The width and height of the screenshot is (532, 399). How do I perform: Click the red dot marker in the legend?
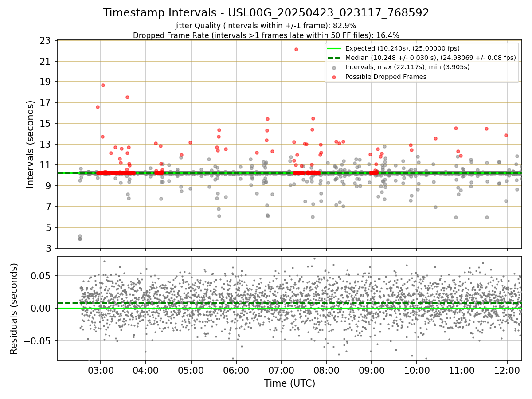(x=334, y=77)
